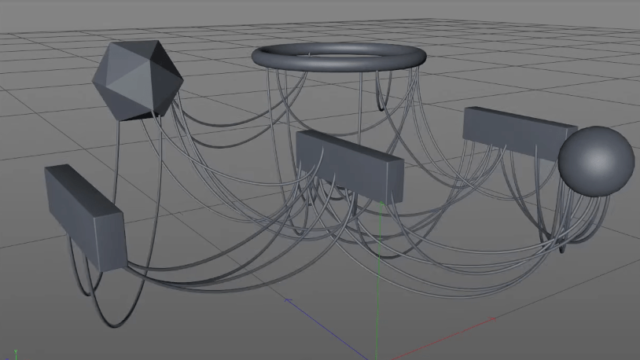640x360 pixels.
Task: Click the red X axis arrow tip
Action: [x=493, y=319]
